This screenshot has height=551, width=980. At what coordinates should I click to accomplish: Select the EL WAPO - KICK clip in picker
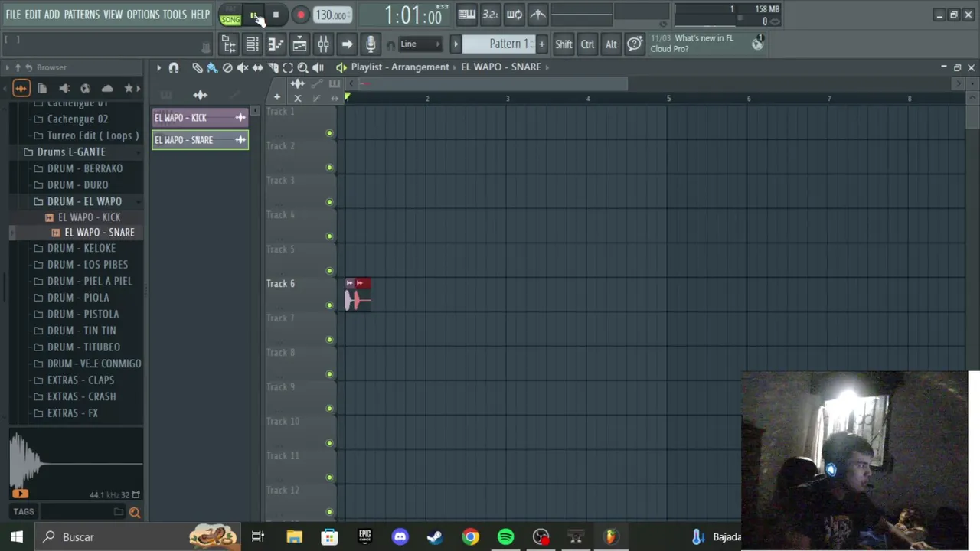(200, 118)
